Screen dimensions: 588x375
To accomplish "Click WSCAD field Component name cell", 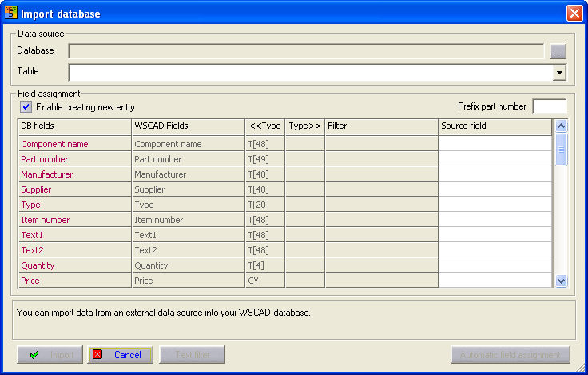I will [189, 144].
